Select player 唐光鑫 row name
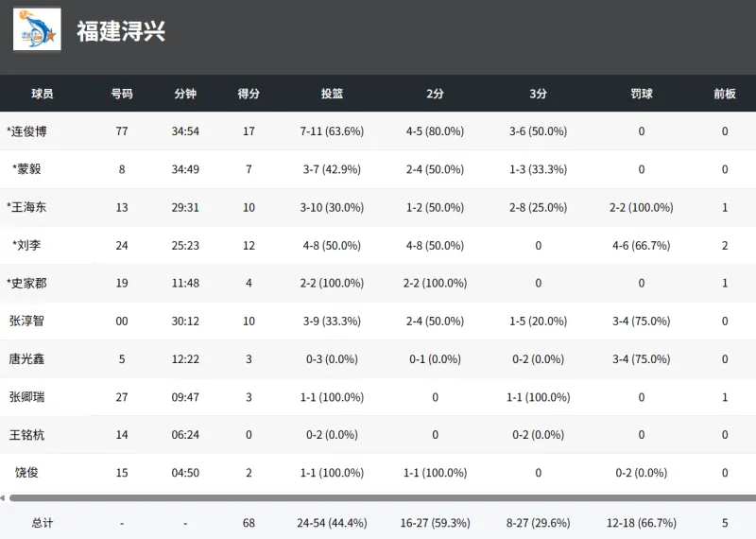This screenshot has height=539, width=756. 26,358
